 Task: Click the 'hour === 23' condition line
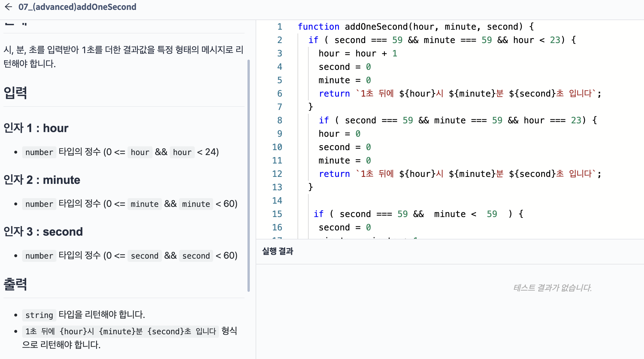[x=457, y=120]
